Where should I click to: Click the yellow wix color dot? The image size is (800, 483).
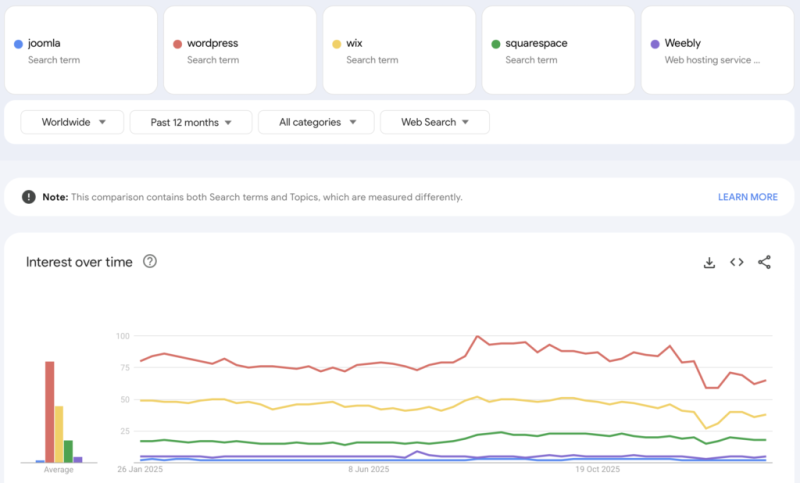(x=337, y=44)
